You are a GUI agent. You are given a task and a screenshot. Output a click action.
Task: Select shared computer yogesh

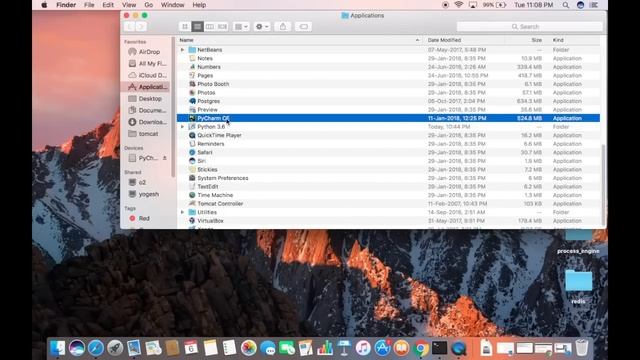pyautogui.click(x=145, y=194)
